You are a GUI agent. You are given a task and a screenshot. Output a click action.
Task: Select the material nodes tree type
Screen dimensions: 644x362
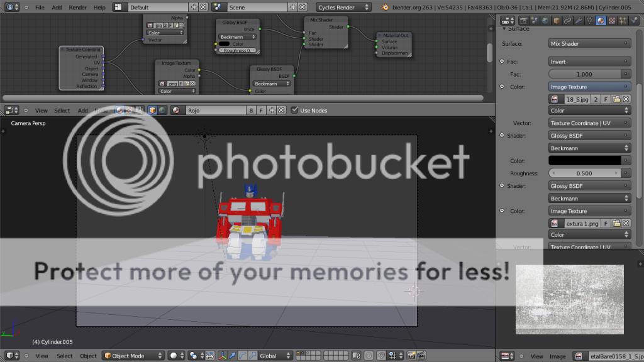119,110
